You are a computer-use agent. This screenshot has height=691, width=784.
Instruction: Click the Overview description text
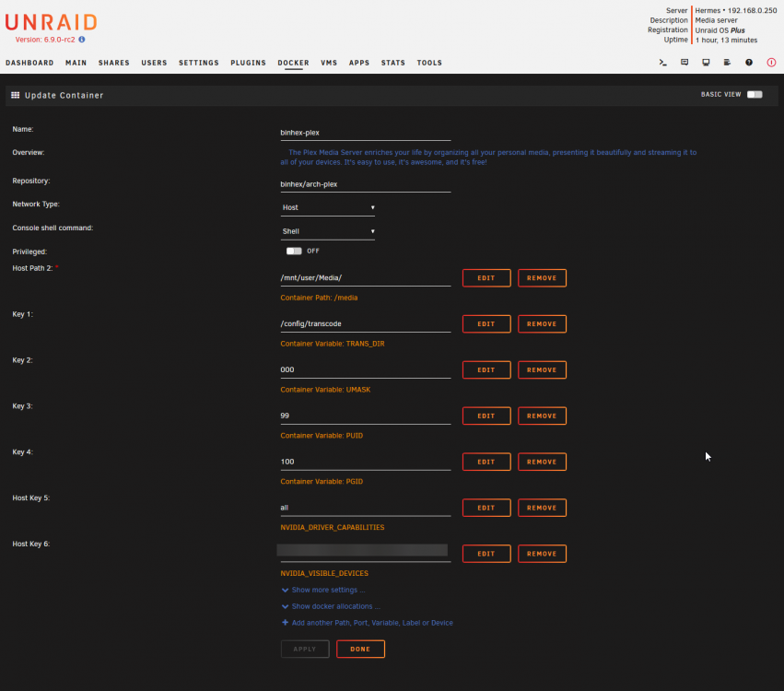[488, 158]
